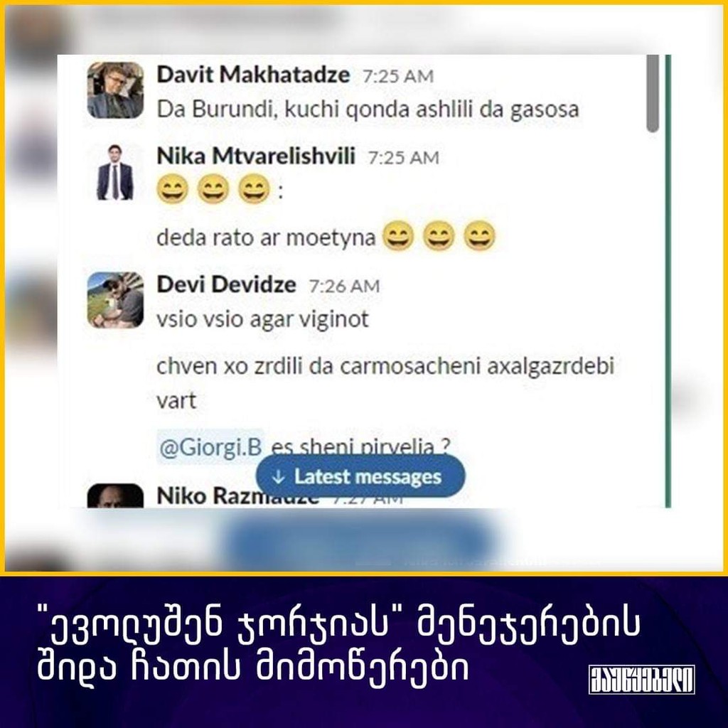This screenshot has width=728, height=728.
Task: Click the 7:25 AM timestamp beside Nika
Action: coord(404,158)
